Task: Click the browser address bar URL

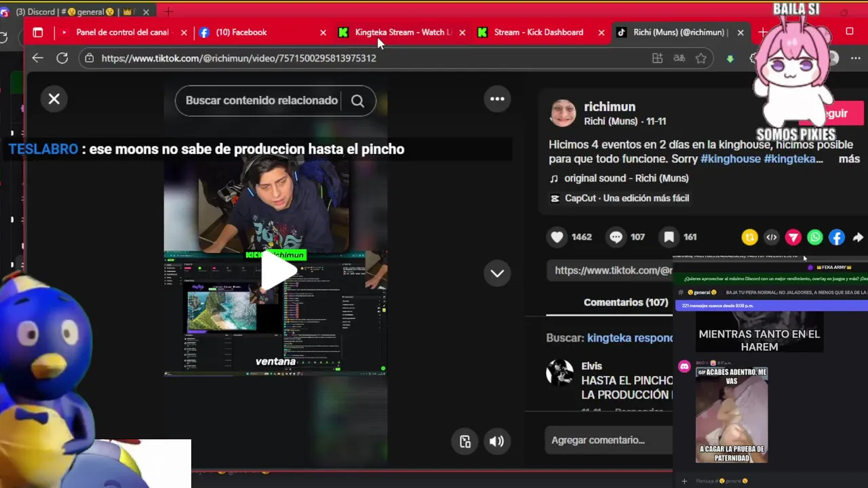Action: pyautogui.click(x=239, y=58)
